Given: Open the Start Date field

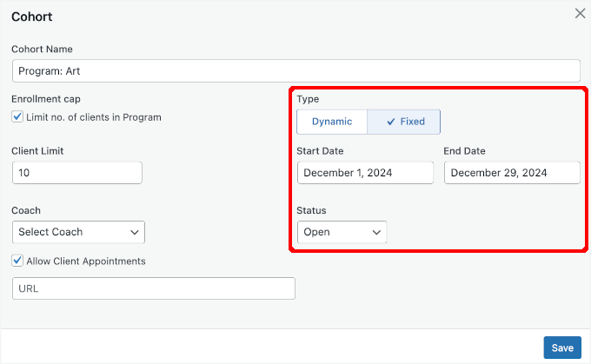Looking at the screenshot, I should (365, 173).
